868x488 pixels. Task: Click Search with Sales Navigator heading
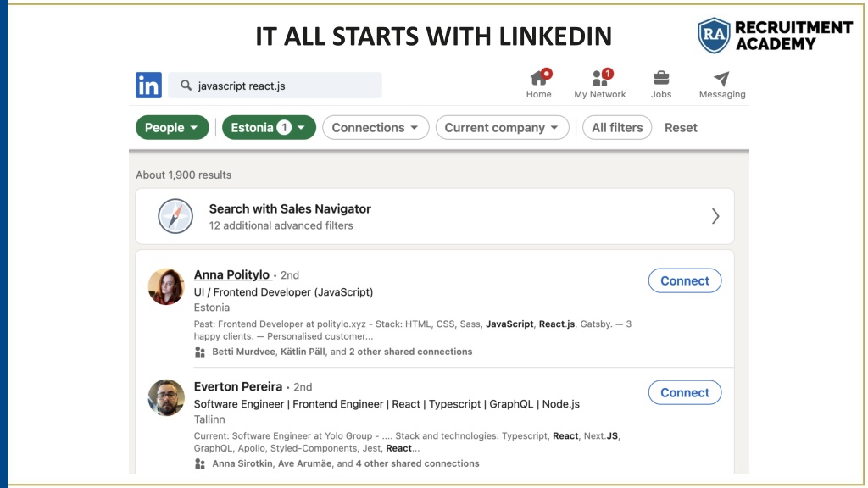coord(290,208)
